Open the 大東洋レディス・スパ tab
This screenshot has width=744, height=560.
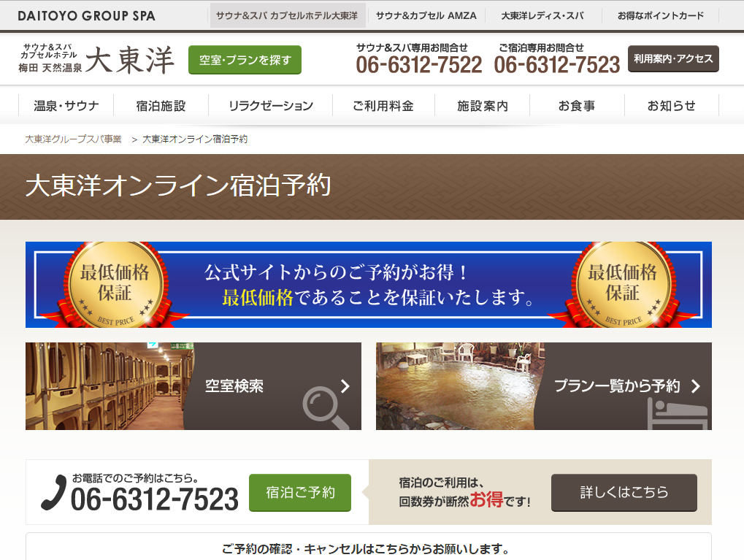click(542, 15)
